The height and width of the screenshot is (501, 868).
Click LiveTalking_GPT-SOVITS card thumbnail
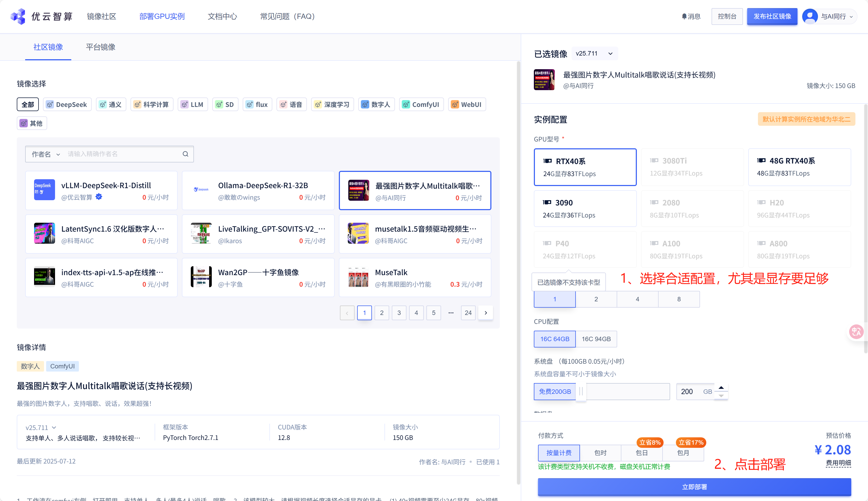pos(201,233)
